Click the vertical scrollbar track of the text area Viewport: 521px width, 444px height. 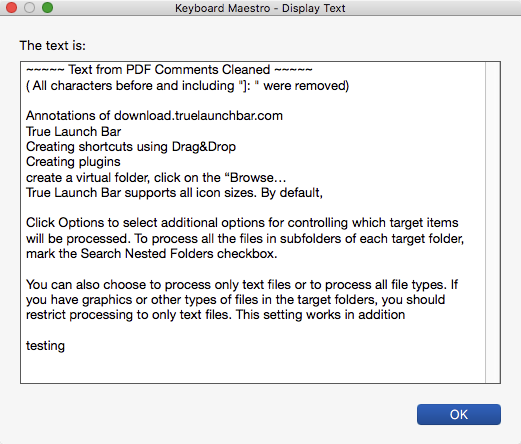point(493,222)
